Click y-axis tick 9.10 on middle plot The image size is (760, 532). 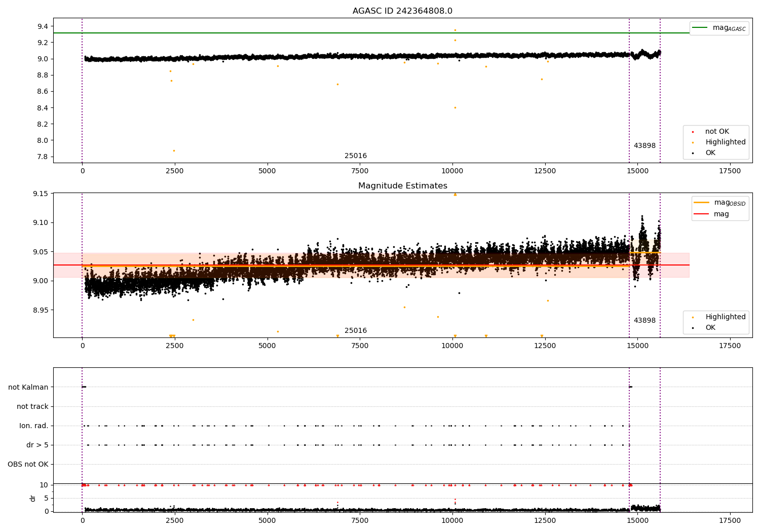coord(41,223)
